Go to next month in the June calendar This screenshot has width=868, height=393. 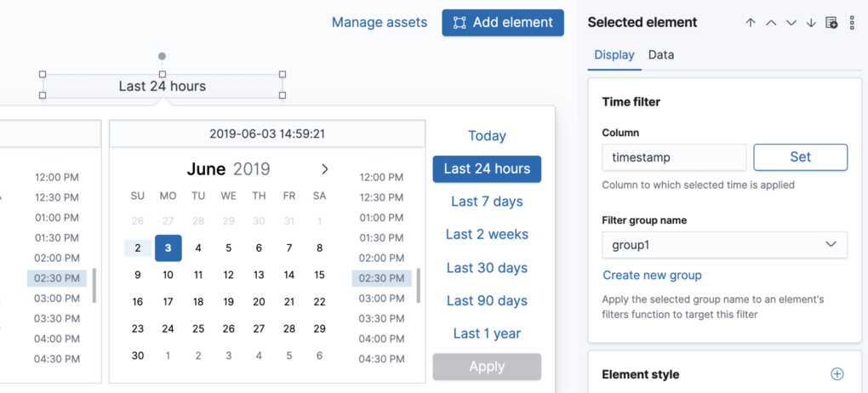(324, 169)
